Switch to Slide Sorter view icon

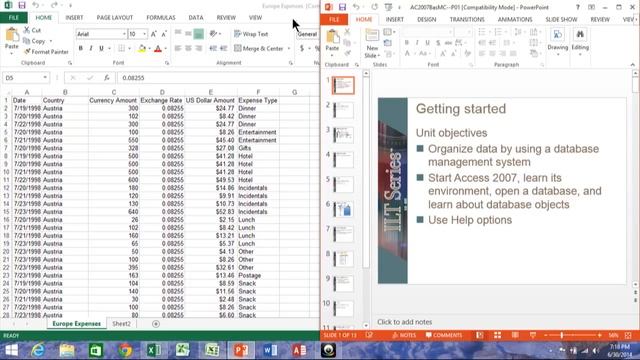click(497, 335)
